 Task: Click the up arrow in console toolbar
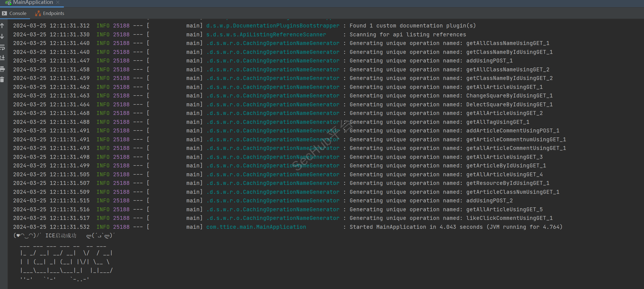pyautogui.click(x=2, y=26)
